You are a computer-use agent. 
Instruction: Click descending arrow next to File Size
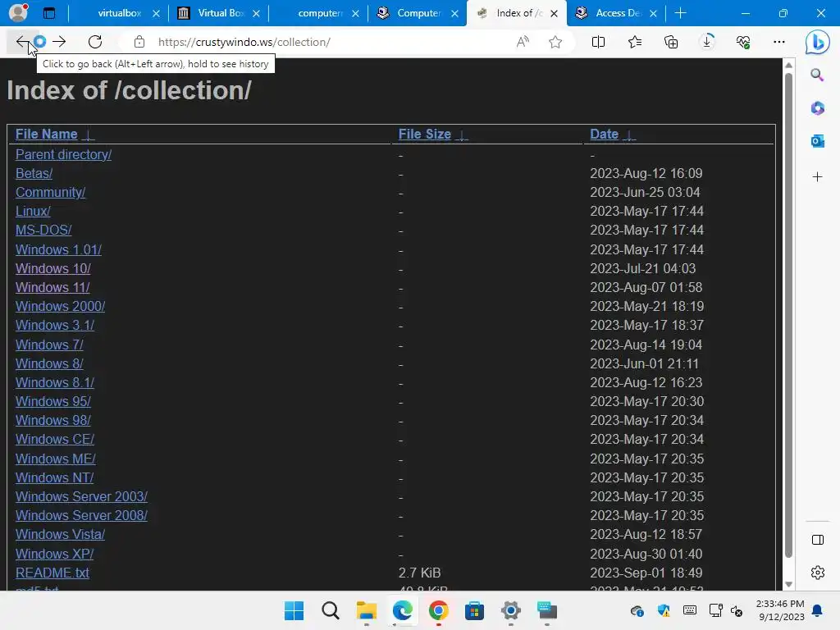(461, 135)
